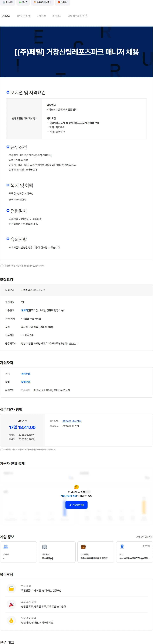Image resolution: width=153 pixels, height=644 pixels.
Task: Click the 기업구분 building icon
Action: (x=45, y=547)
